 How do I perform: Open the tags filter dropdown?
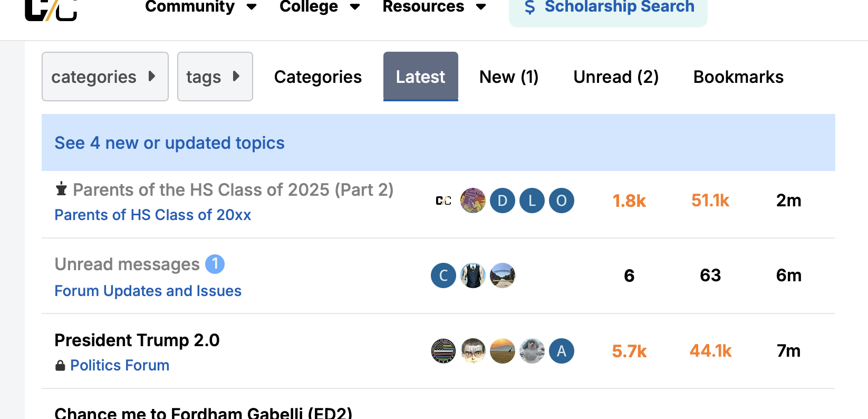(215, 77)
